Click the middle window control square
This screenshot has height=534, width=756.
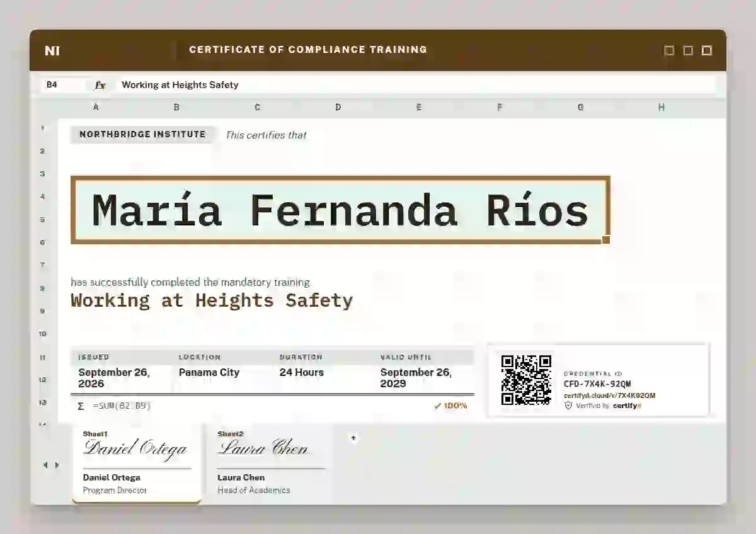(x=688, y=50)
